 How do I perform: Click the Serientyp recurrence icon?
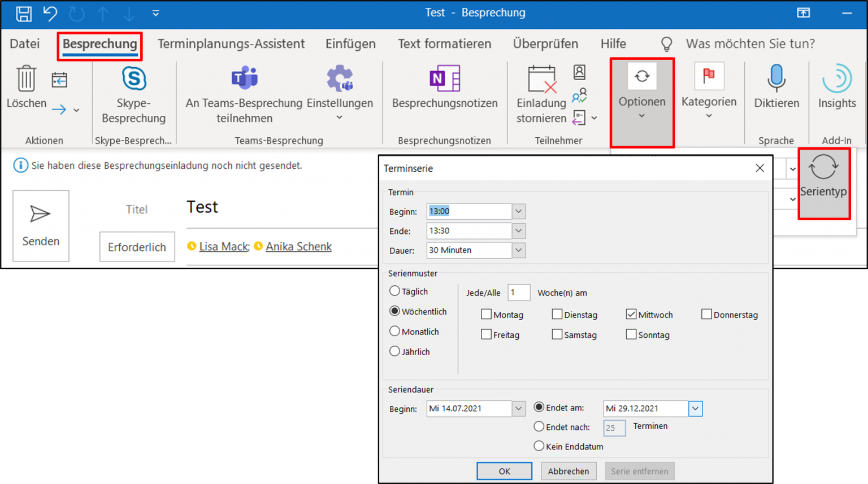(823, 168)
